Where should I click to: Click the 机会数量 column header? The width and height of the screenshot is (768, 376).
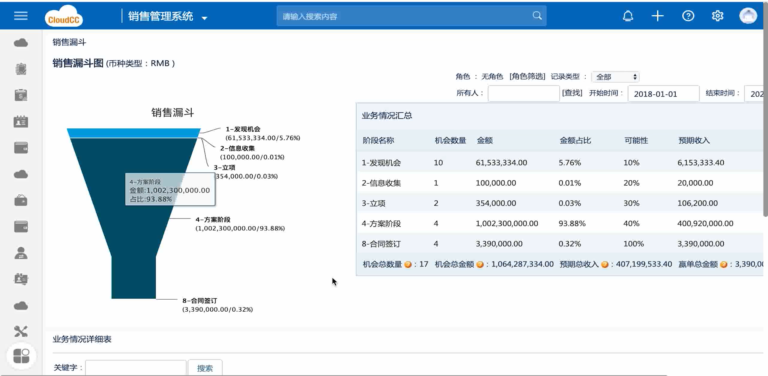click(451, 141)
